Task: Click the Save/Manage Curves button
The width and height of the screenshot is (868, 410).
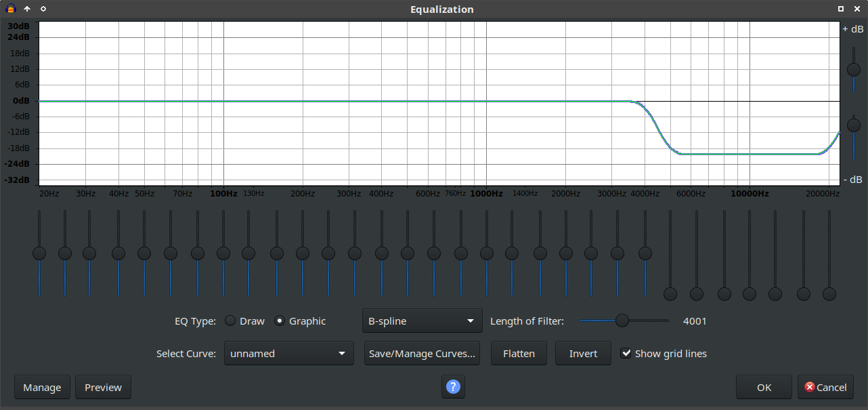Action: click(x=422, y=353)
